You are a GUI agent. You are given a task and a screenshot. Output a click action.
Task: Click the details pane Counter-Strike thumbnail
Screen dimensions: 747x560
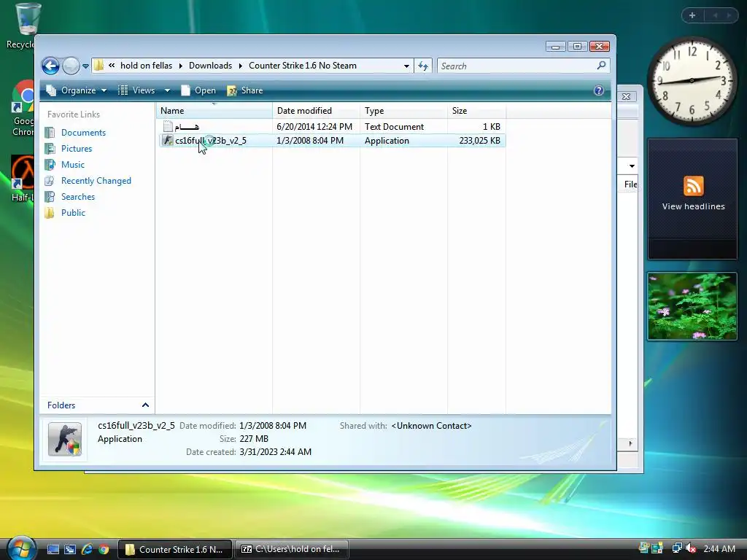(x=65, y=439)
